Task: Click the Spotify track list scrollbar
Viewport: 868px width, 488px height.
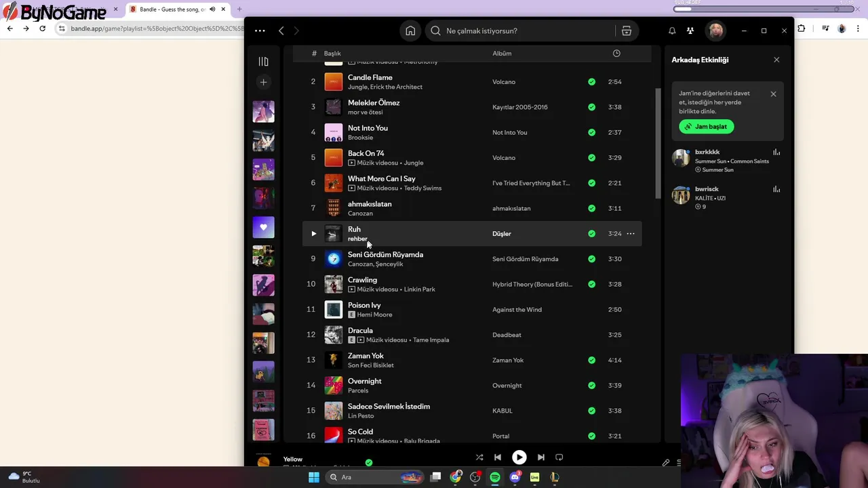Action: [x=658, y=144]
